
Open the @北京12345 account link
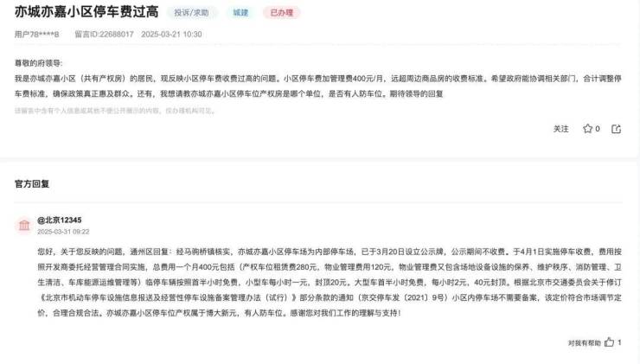pyautogui.click(x=59, y=220)
